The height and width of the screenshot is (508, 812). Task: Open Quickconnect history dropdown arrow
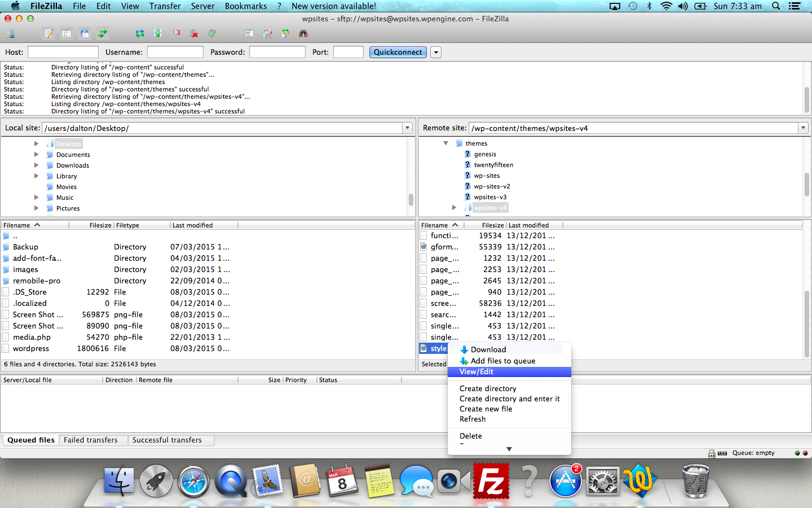(436, 52)
